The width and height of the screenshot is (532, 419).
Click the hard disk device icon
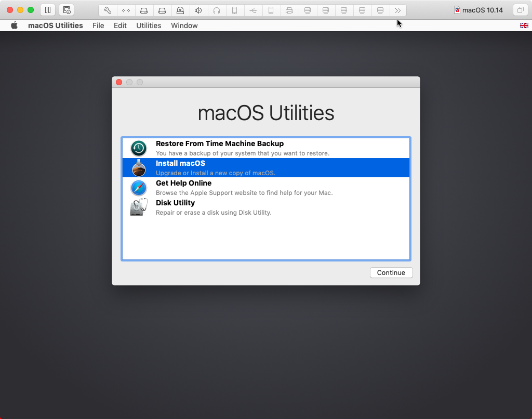[144, 10]
